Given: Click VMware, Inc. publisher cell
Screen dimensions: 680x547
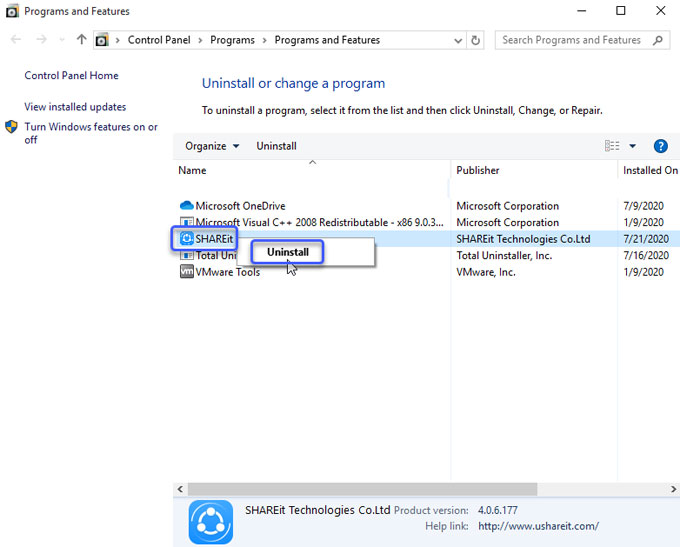Looking at the screenshot, I should point(486,272).
